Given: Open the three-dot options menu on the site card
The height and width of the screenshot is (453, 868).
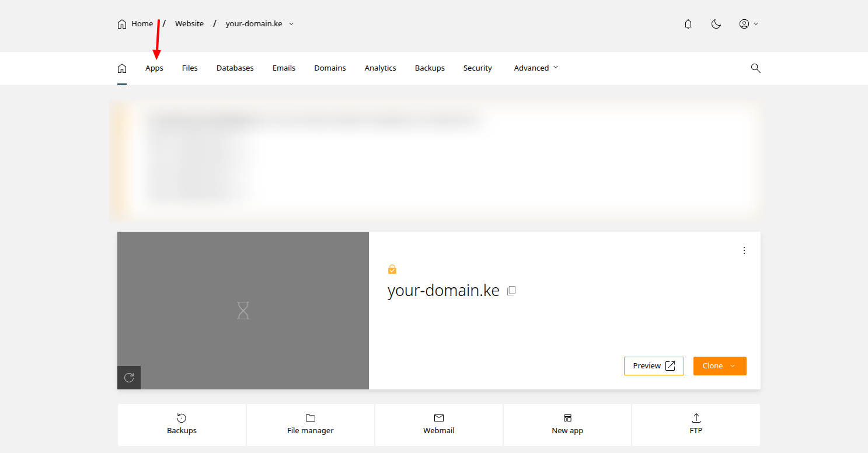Looking at the screenshot, I should (744, 250).
